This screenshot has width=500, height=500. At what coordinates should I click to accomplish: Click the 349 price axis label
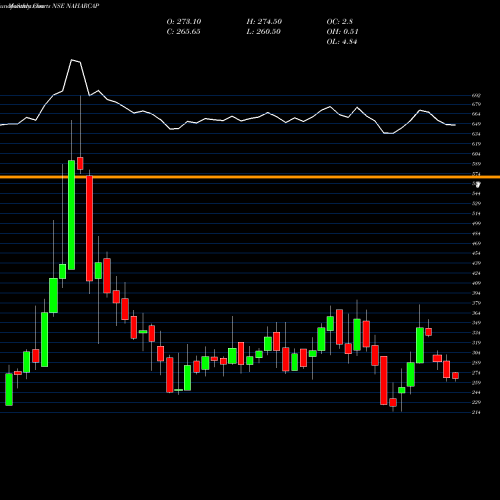point(476,323)
